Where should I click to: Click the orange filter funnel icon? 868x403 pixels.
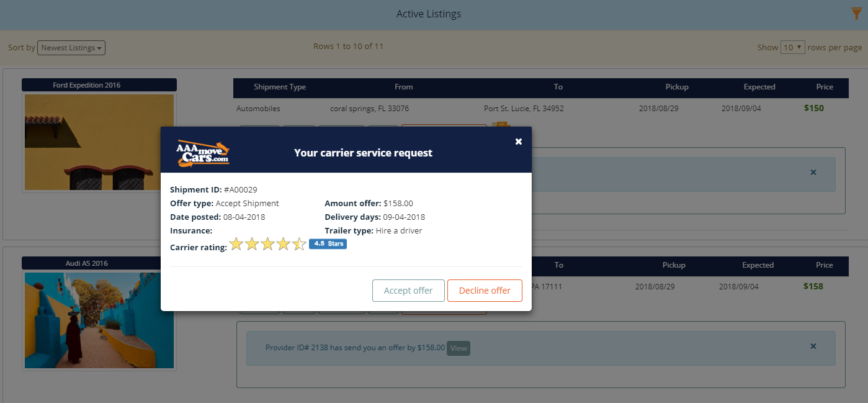pyautogui.click(x=857, y=14)
